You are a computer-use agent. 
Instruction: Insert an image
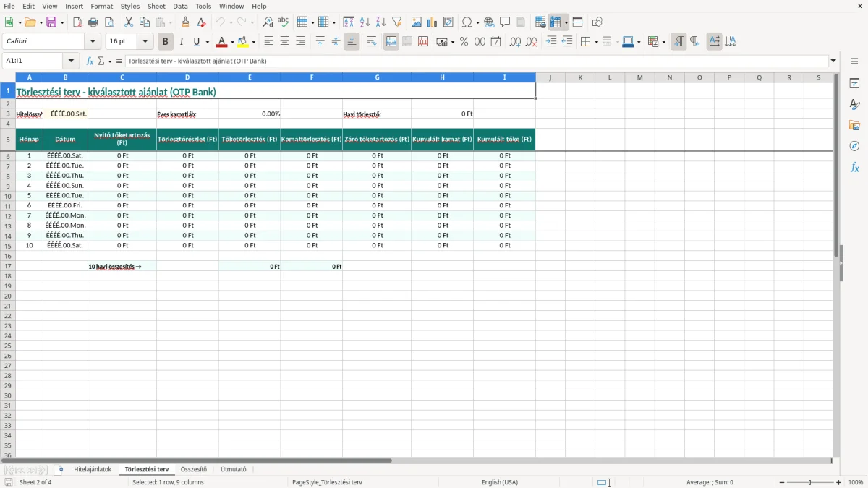tap(417, 22)
